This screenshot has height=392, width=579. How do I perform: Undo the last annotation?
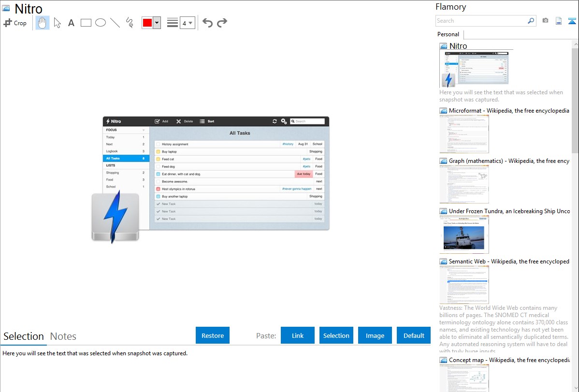(207, 23)
